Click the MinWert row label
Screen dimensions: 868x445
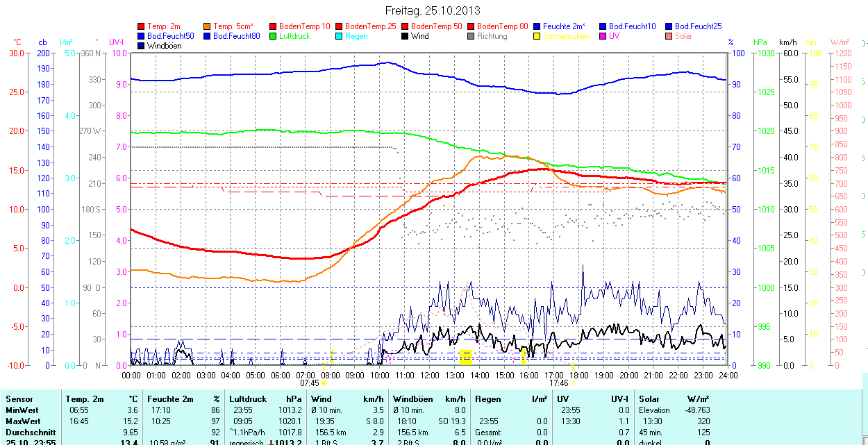[23, 410]
